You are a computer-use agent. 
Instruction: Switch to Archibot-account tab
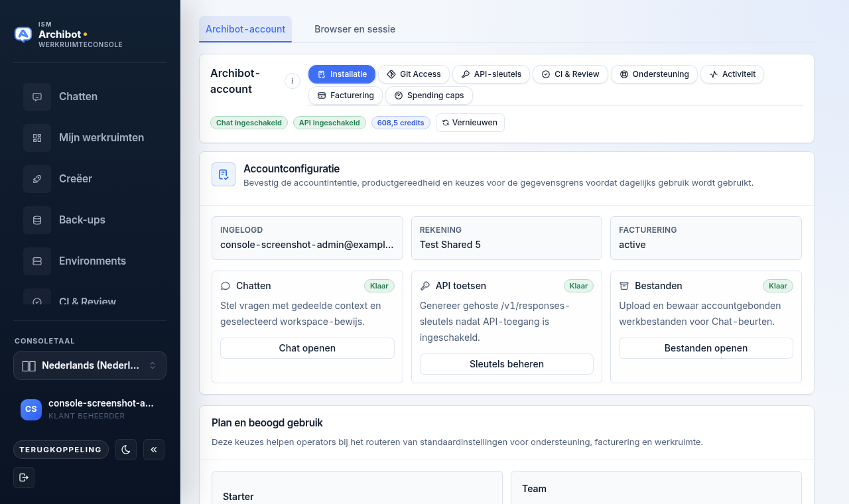(245, 29)
